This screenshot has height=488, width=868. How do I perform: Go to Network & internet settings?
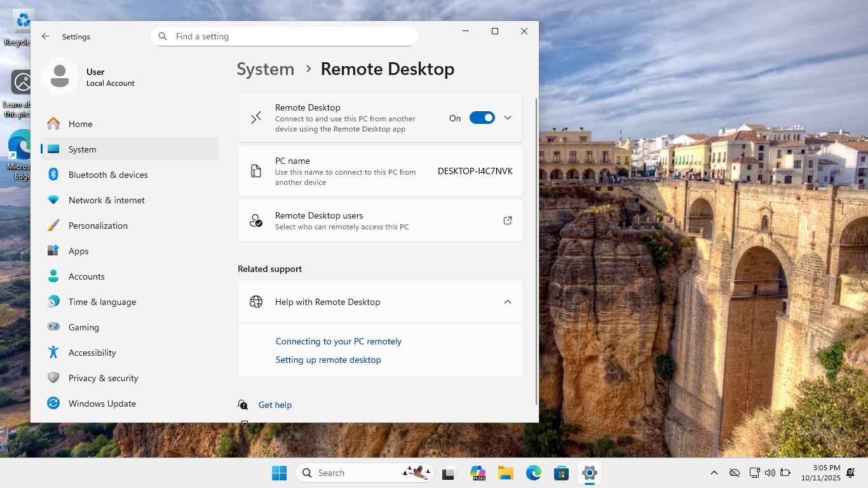coord(107,200)
